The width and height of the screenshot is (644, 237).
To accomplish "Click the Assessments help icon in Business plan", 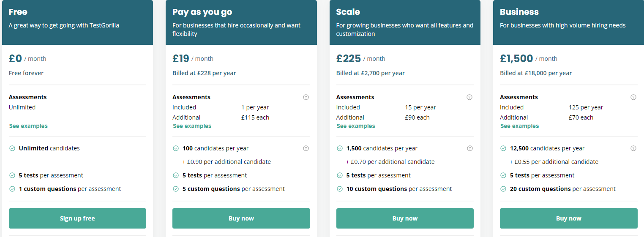I will [633, 97].
